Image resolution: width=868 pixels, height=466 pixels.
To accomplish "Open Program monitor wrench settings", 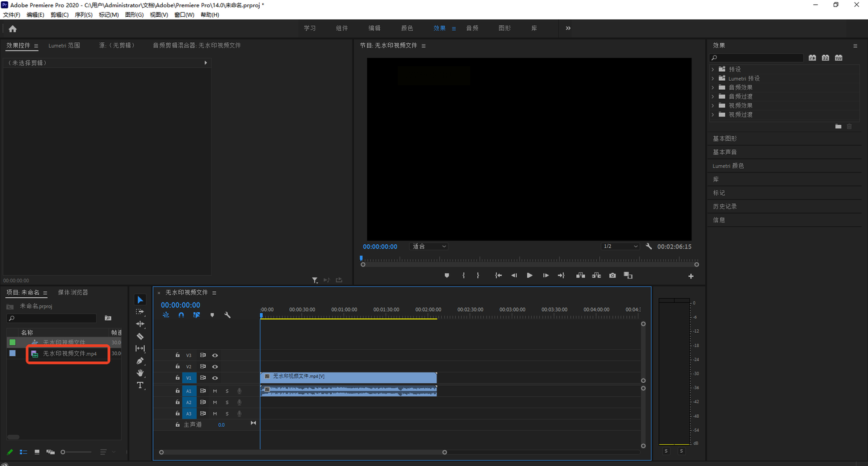I will [x=649, y=247].
